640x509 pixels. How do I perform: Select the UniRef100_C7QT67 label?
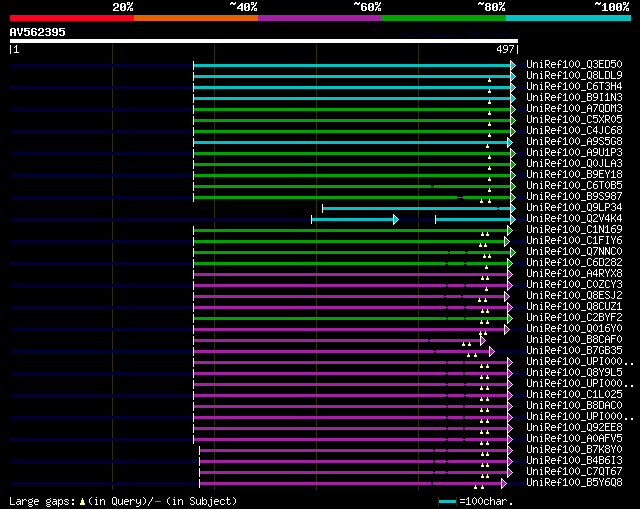click(574, 472)
